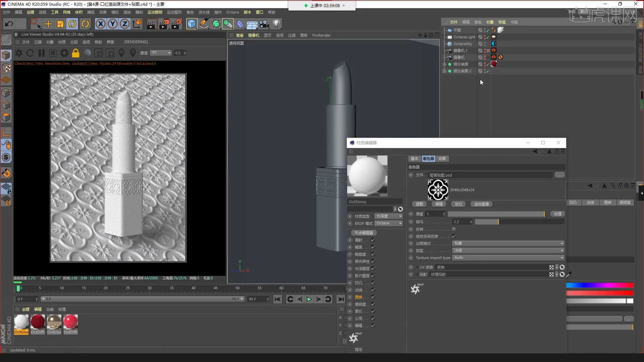Open the 材质类型 dropdown showing 光泽度

389,216
